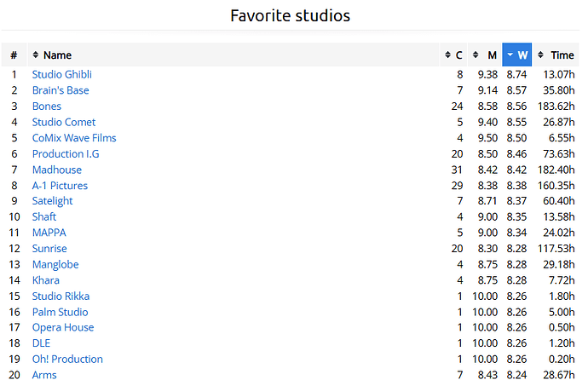Visit the Production I.G link
This screenshot has height=380, width=588.
point(66,154)
